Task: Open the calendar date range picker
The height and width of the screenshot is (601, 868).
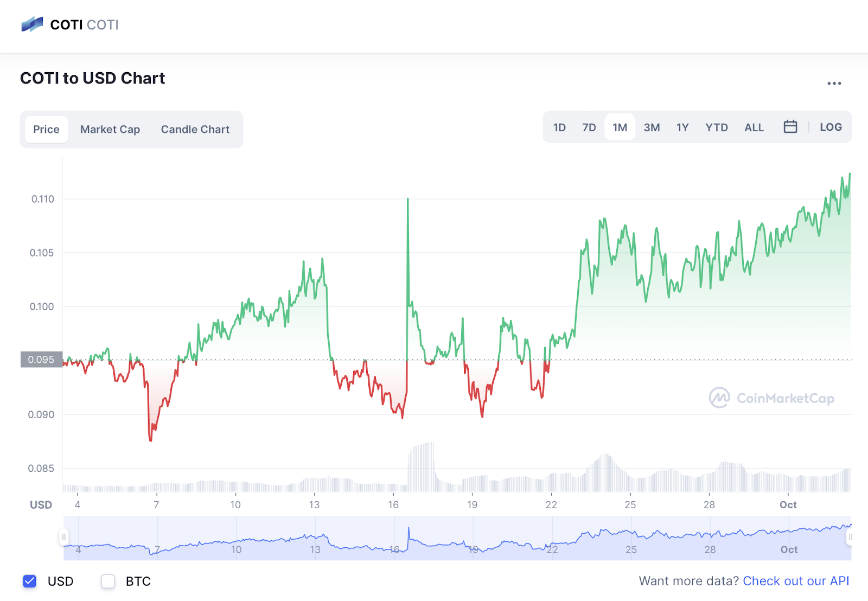Action: point(790,127)
